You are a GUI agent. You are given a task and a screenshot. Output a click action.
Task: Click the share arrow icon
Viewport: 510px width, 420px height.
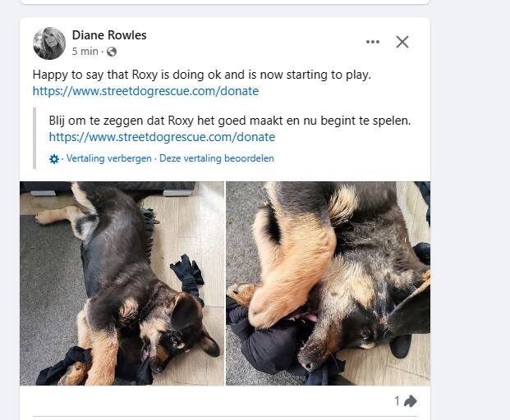[411, 401]
